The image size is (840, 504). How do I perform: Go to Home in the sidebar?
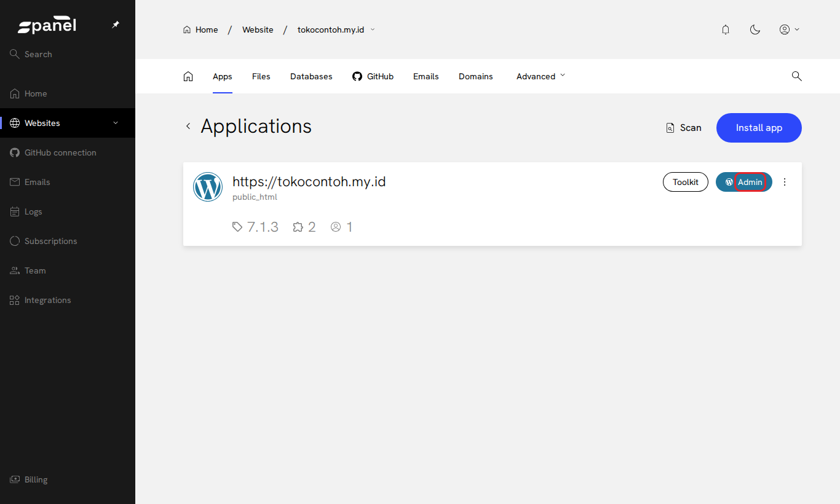(x=68, y=93)
